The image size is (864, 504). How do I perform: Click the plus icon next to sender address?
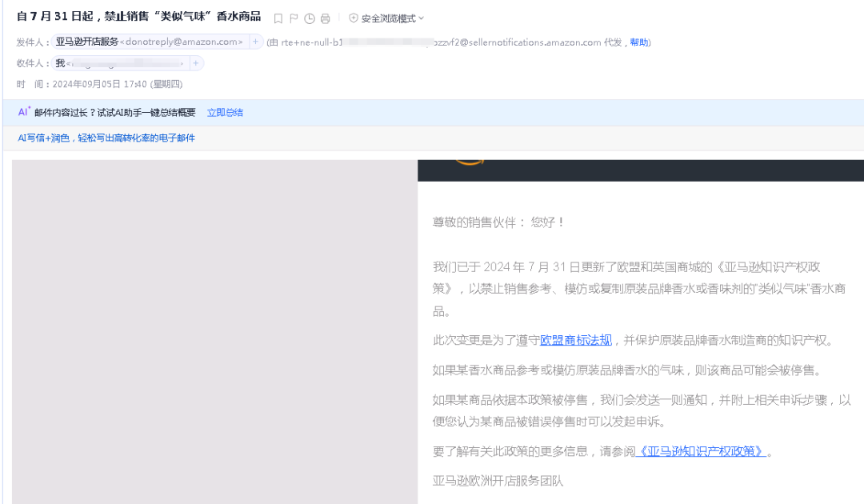coord(254,42)
